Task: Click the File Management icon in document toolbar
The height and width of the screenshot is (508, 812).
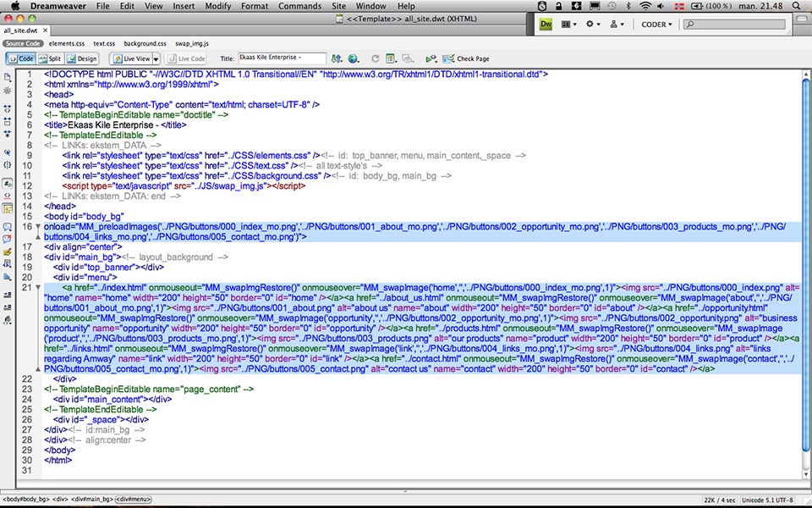Action: click(x=336, y=58)
